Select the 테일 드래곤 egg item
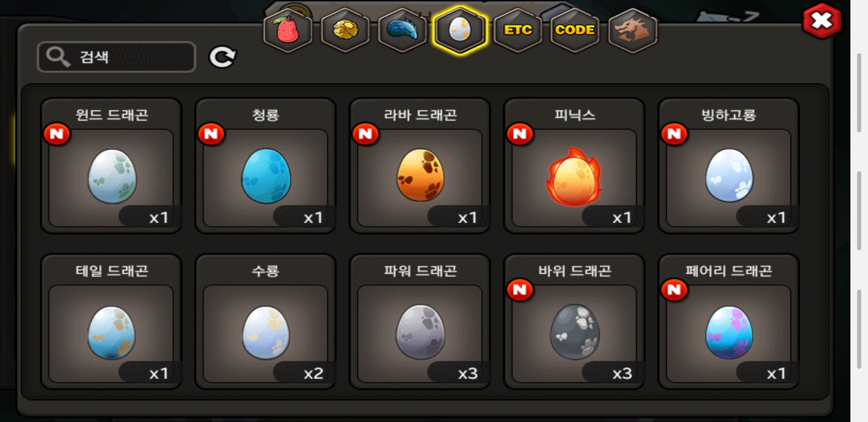Viewport: 868px width, 422px height. [111, 322]
